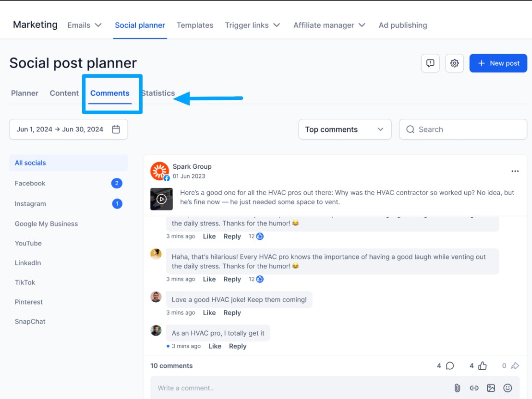Image resolution: width=532 pixels, height=399 pixels.
Task: Like the 'Love a good HVAC joke' comment
Action: click(x=209, y=313)
